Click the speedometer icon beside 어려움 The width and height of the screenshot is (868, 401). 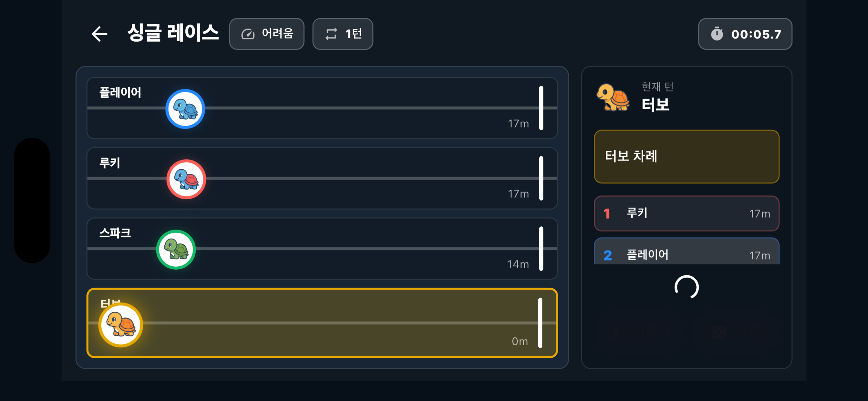tap(248, 34)
